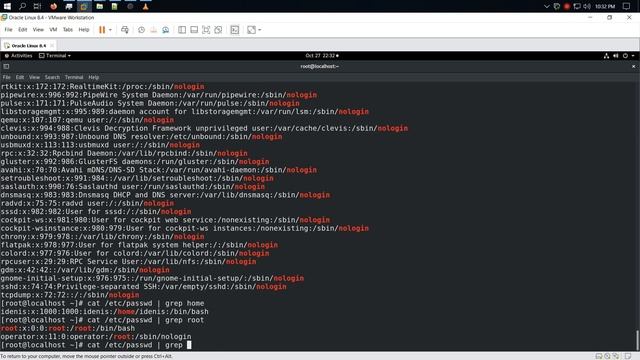Image resolution: width=640 pixels, height=360 pixels.
Task: Pause the virtual machine with the pause icon
Action: pyautogui.click(x=102, y=30)
